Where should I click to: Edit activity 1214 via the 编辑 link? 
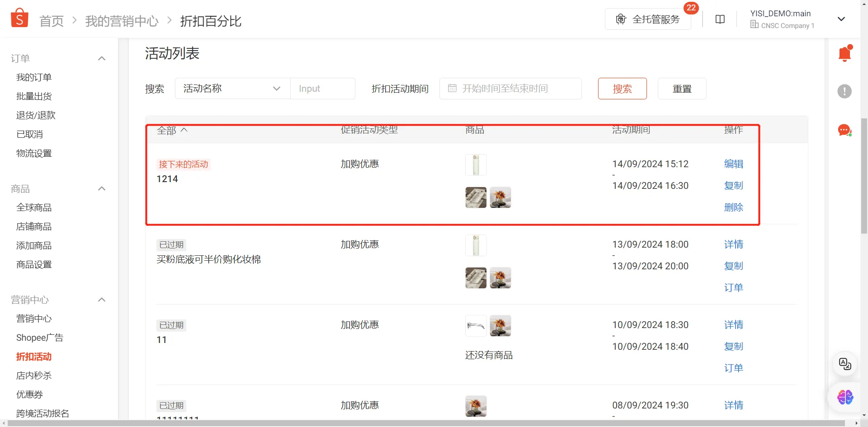(733, 164)
